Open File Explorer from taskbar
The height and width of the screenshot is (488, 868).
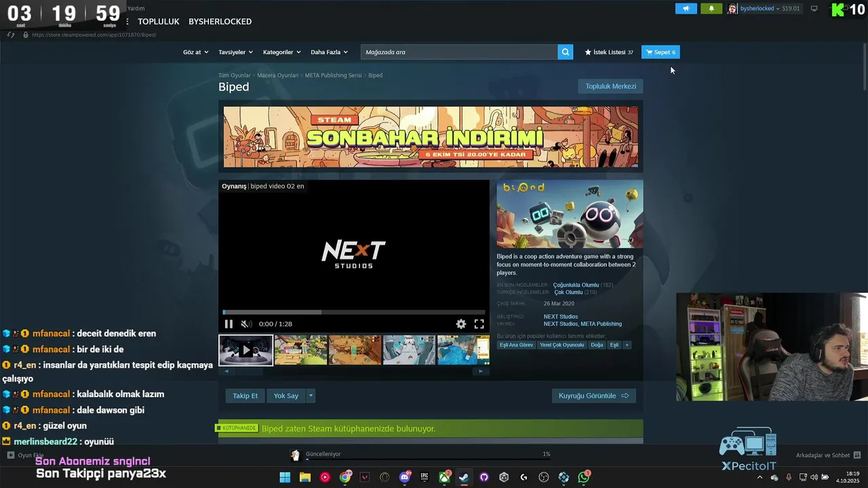pos(305,477)
